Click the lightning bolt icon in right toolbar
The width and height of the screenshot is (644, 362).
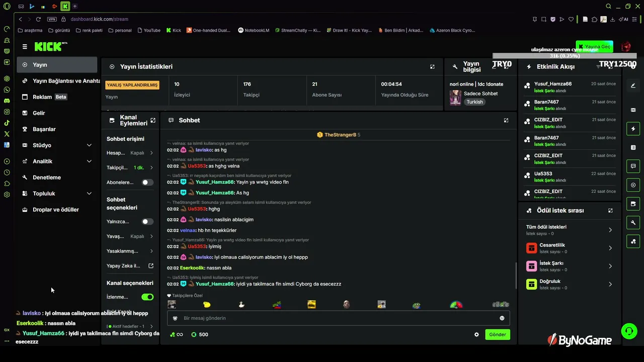pyautogui.click(x=633, y=129)
